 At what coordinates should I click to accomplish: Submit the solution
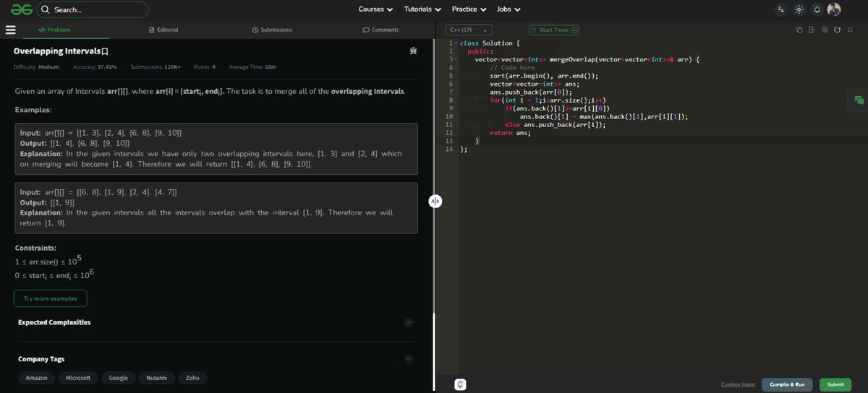(x=835, y=384)
